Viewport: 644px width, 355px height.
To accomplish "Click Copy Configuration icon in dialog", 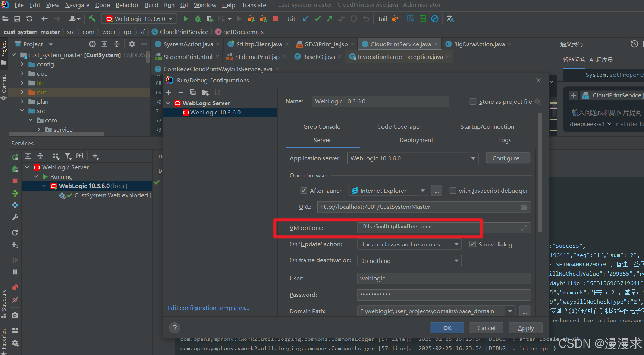I will [x=193, y=92].
